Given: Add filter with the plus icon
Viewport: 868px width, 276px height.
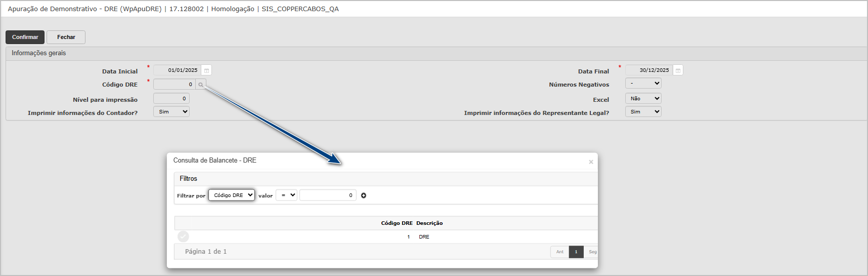Looking at the screenshot, I should (x=363, y=195).
